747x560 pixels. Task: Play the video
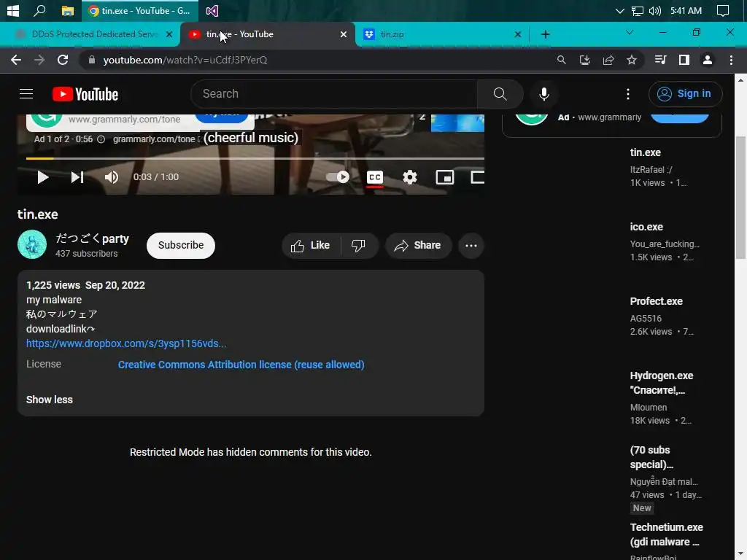(x=43, y=177)
